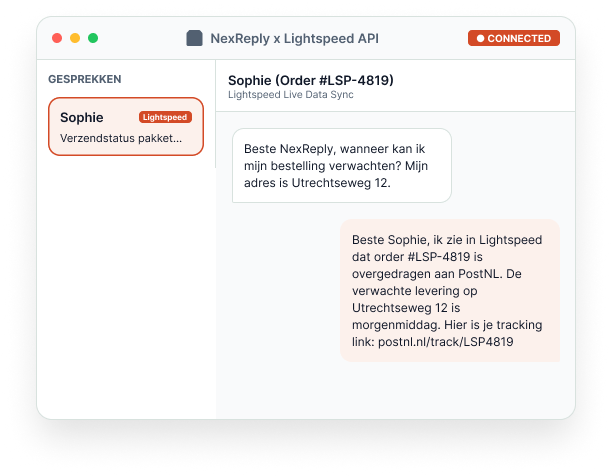
Task: Click the header 'Sophie (Order #LSP-4819)'
Action: pos(311,80)
